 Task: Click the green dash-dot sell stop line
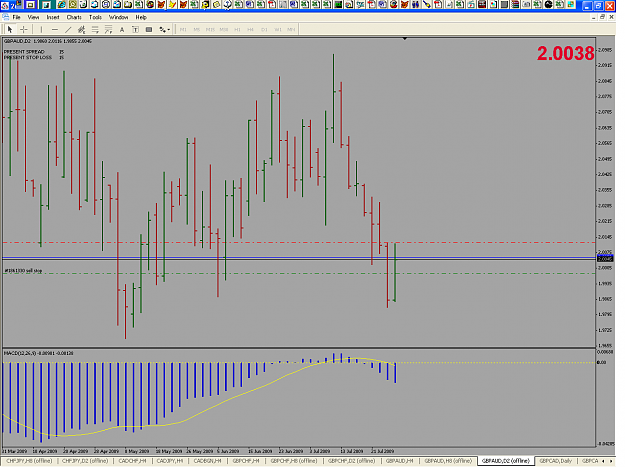(x=299, y=273)
